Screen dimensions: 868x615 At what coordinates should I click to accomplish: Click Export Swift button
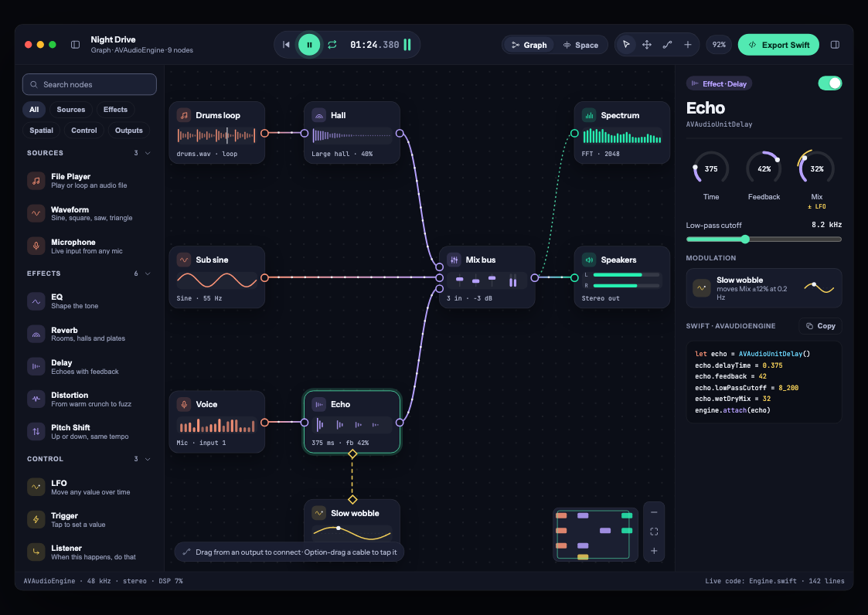[779, 45]
